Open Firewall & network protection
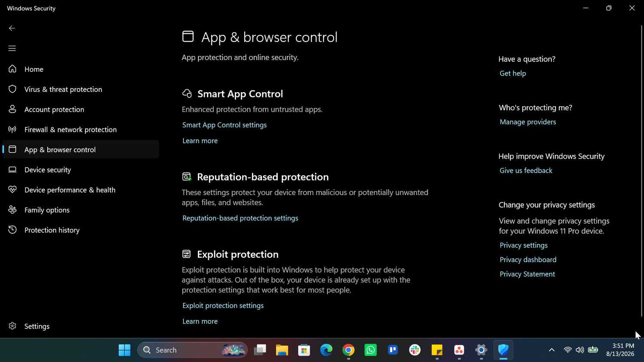 point(81,130)
